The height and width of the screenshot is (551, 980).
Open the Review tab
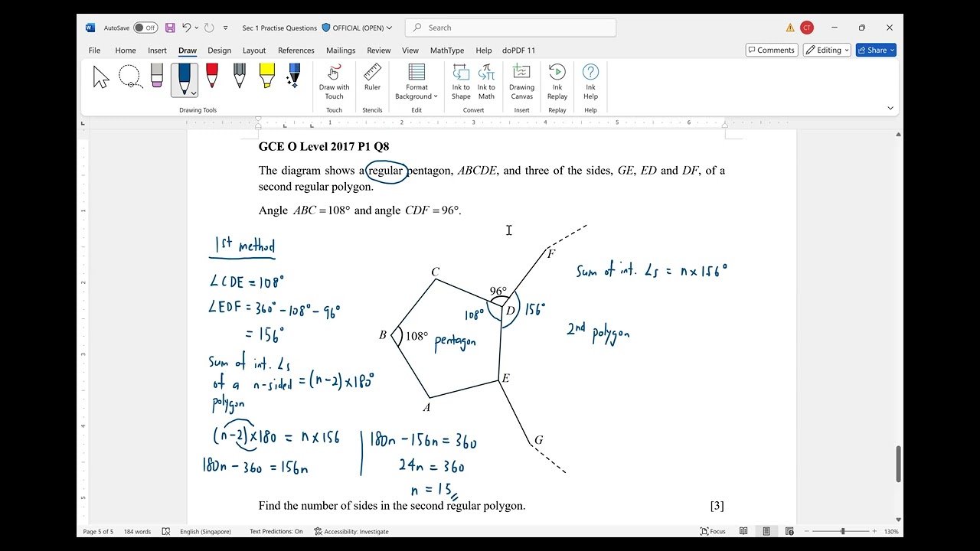click(379, 51)
